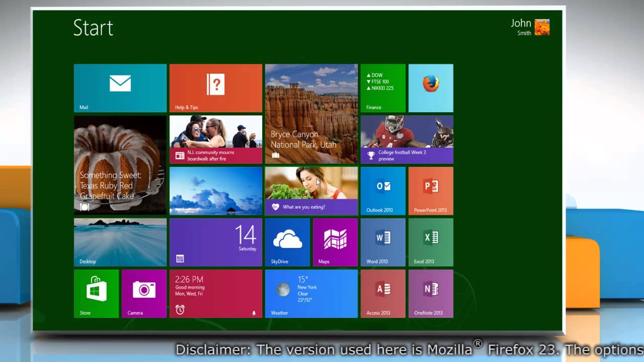The width and height of the screenshot is (644, 362).
Task: Launch Excel 2013 tile
Action: [431, 242]
